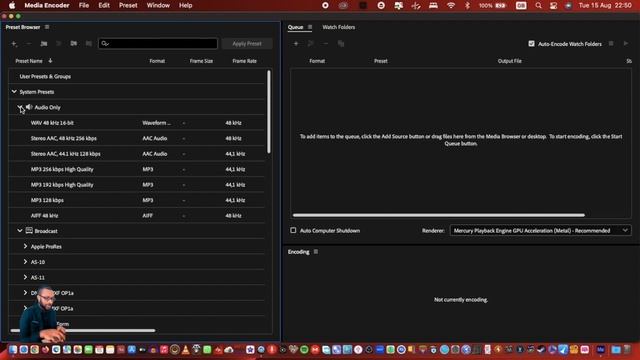640x360 pixels.
Task: Delete preset using minus icon in Preset Browser
Action: pyautogui.click(x=29, y=44)
